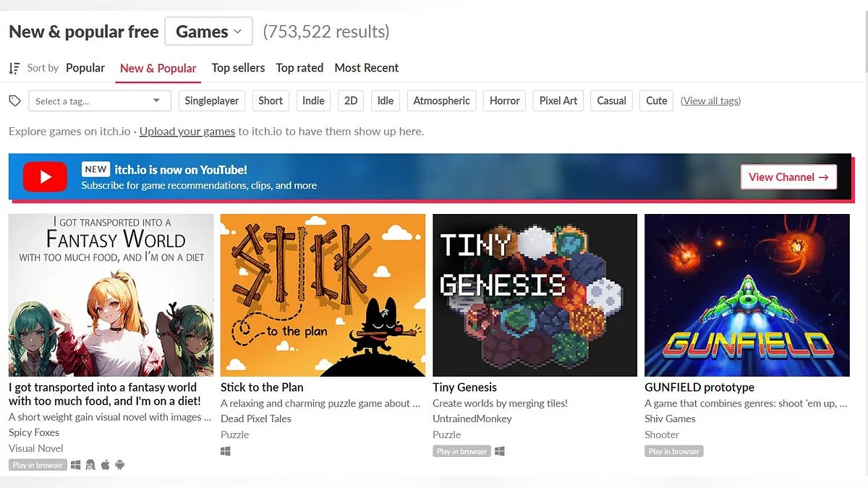Screen dimensions: 868x488
Task: Follow the Upload your games link
Action: tap(187, 132)
